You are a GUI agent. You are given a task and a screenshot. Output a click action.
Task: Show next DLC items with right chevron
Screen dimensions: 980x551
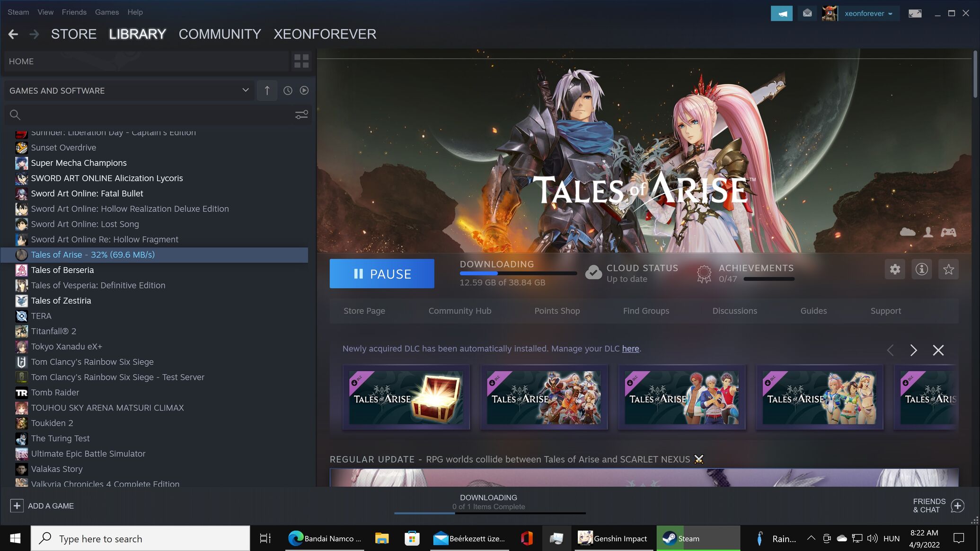click(x=913, y=350)
